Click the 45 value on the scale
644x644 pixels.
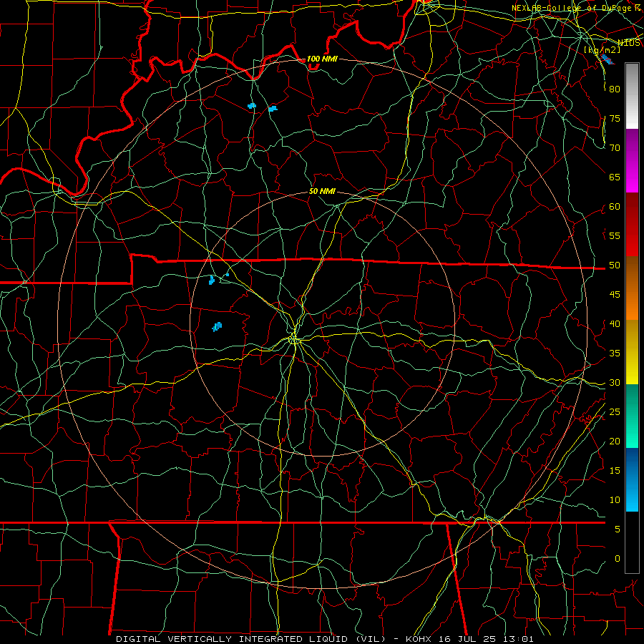(615, 295)
